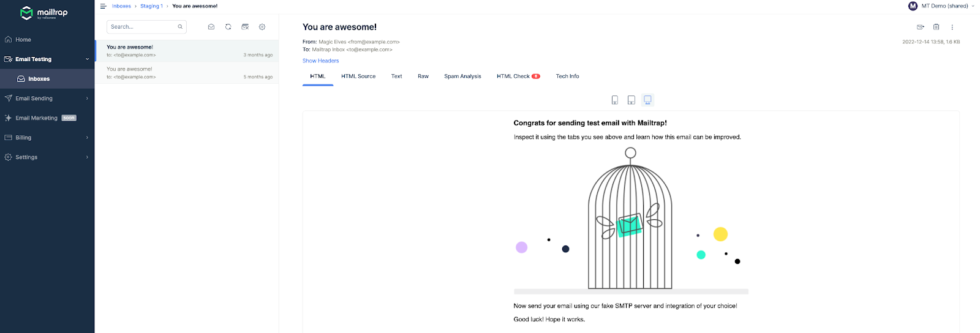980x333 pixels.
Task: Open the HTML Source tab
Action: [x=358, y=77]
